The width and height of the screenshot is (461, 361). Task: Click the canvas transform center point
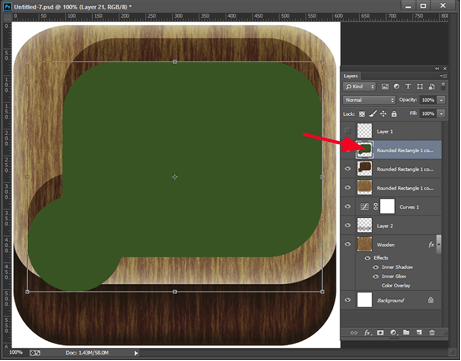coord(175,177)
